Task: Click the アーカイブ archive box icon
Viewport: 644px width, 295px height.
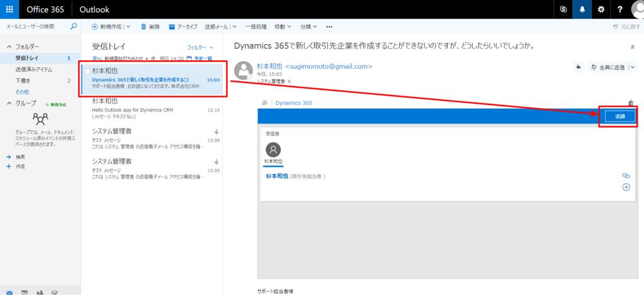Action: (172, 26)
